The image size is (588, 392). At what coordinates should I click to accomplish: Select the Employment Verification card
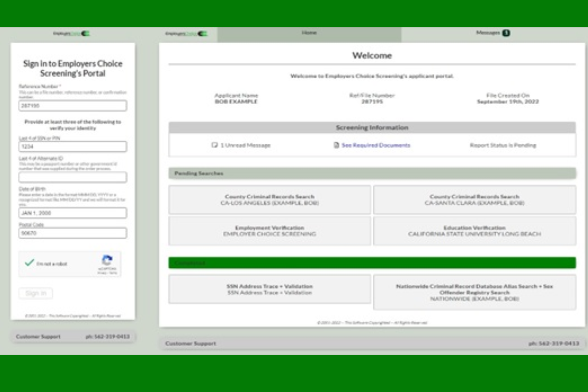click(270, 231)
